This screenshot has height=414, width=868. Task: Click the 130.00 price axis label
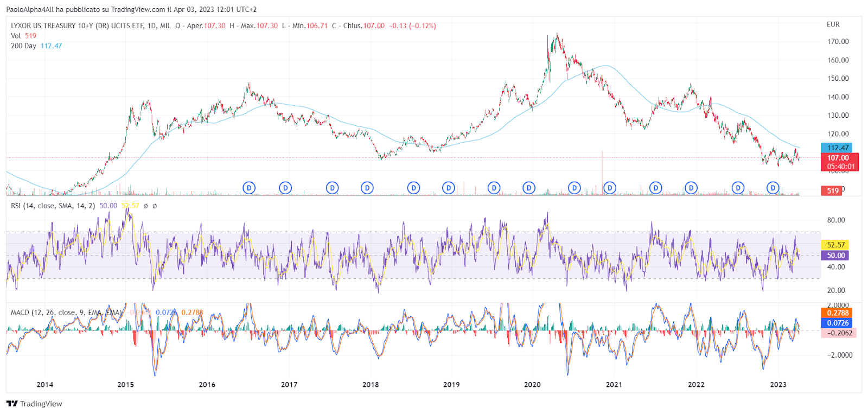point(838,116)
